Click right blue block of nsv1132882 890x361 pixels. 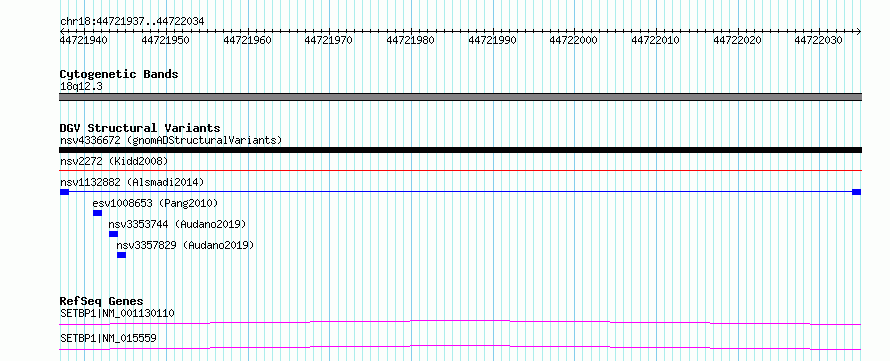click(x=857, y=192)
